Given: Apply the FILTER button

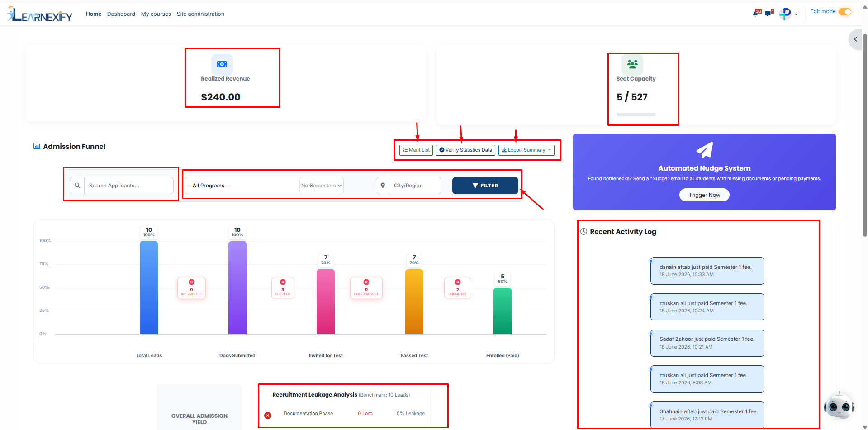Looking at the screenshot, I should [x=485, y=186].
